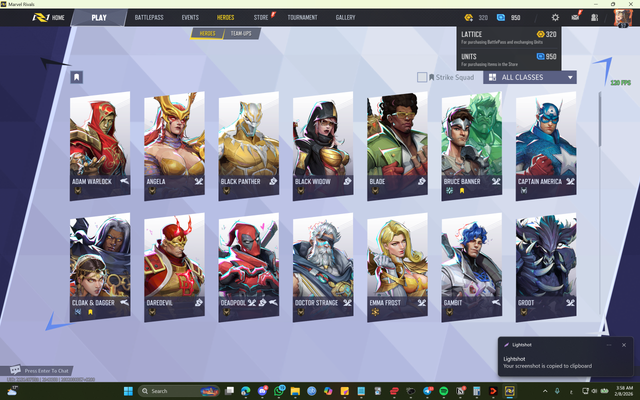Image resolution: width=640 pixels, height=400 pixels.
Task: Open the settings gear icon
Action: coord(555,18)
